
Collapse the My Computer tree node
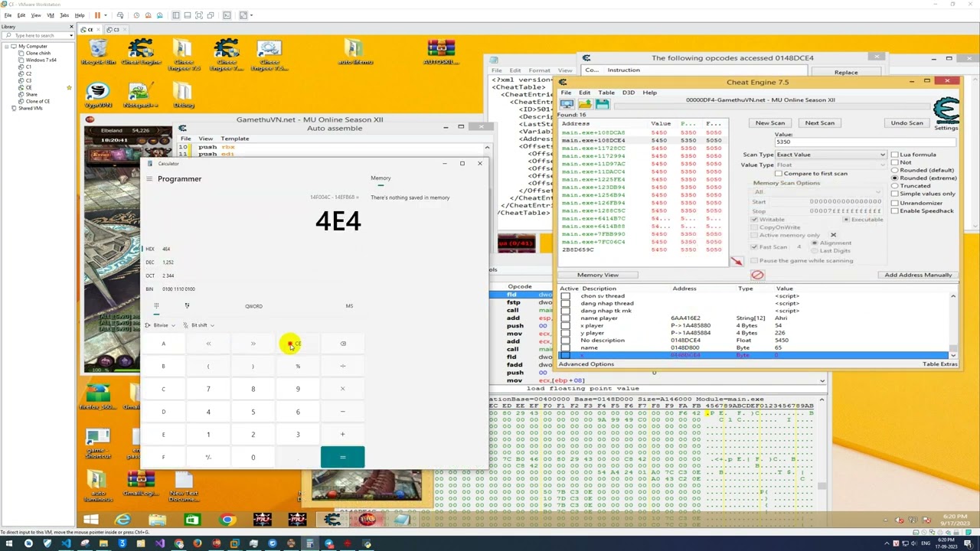(6, 47)
